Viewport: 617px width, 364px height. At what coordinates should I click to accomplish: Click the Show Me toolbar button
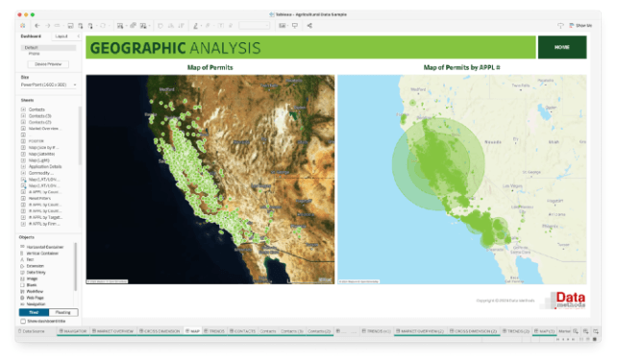click(580, 26)
